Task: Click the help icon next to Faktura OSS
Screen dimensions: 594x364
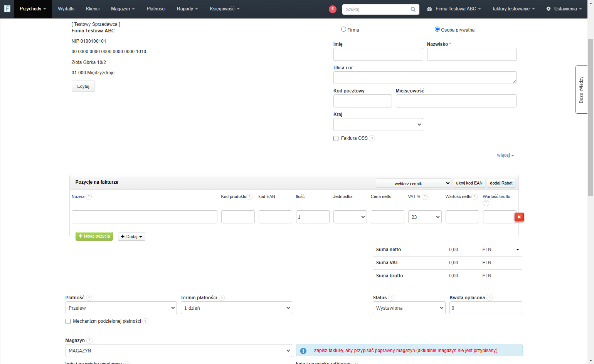Action: [372, 138]
